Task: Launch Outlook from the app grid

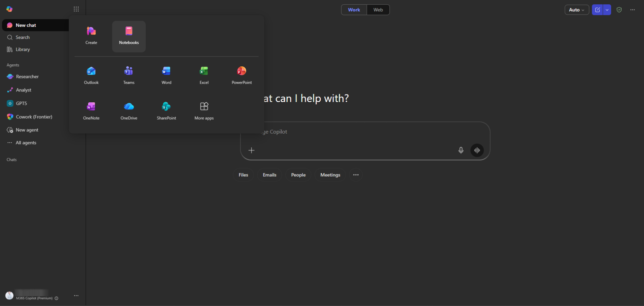Action: pyautogui.click(x=91, y=76)
